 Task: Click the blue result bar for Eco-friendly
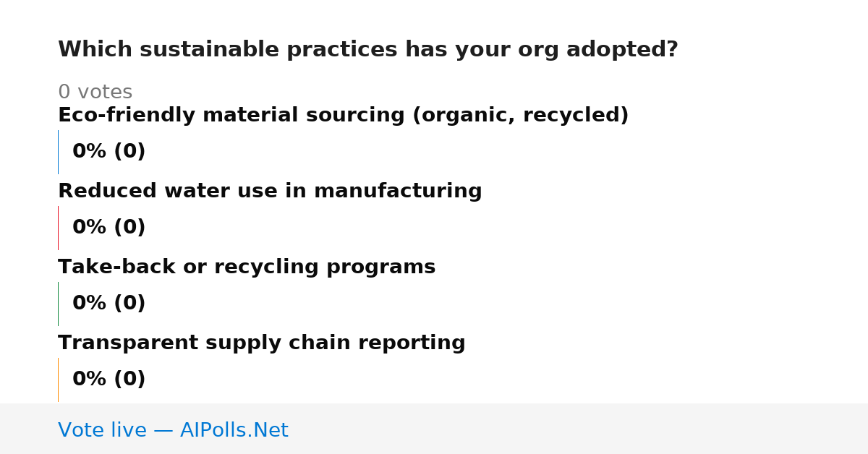point(59,152)
